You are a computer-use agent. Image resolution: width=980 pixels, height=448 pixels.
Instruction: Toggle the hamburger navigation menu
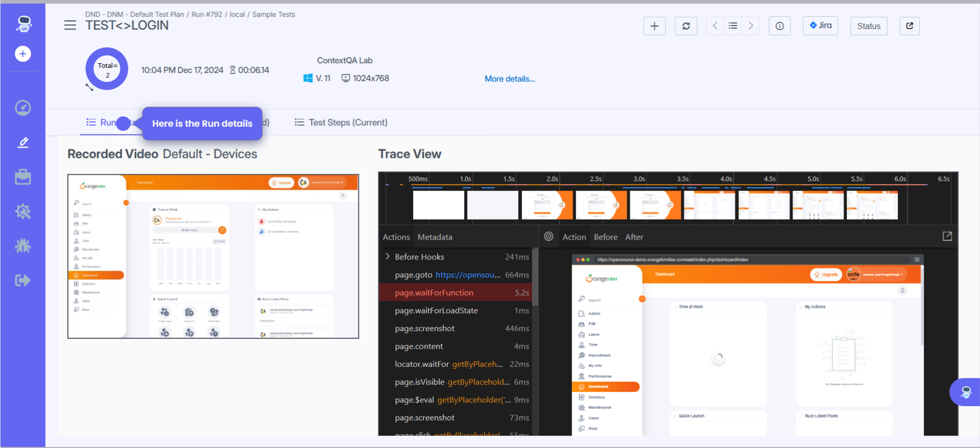[70, 25]
